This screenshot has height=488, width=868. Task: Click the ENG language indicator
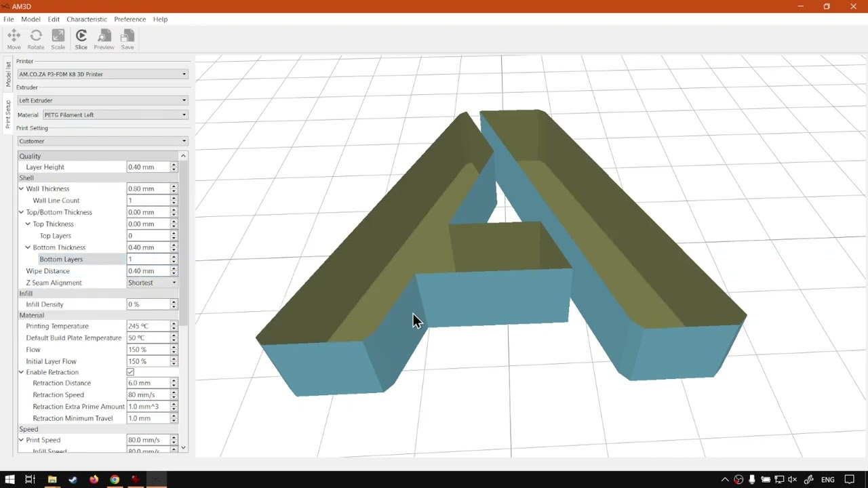point(828,480)
